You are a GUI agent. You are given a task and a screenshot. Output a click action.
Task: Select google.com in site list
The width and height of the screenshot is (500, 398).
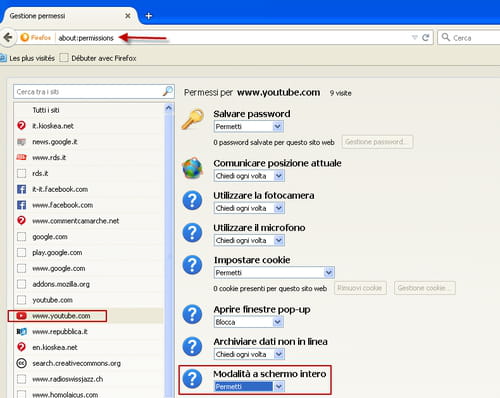tap(89, 237)
